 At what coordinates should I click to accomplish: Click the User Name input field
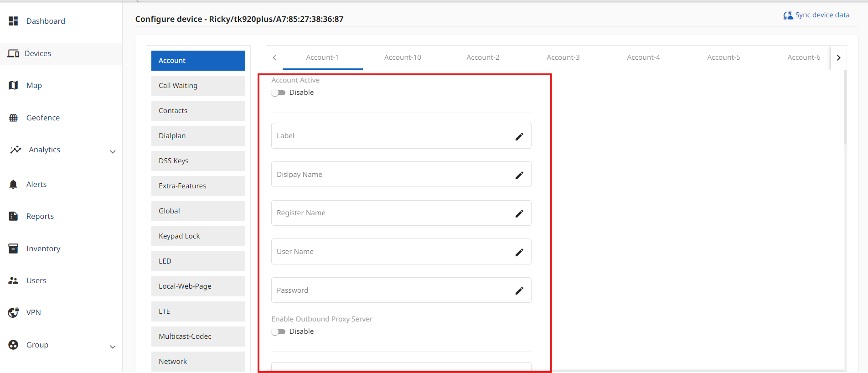click(392, 252)
